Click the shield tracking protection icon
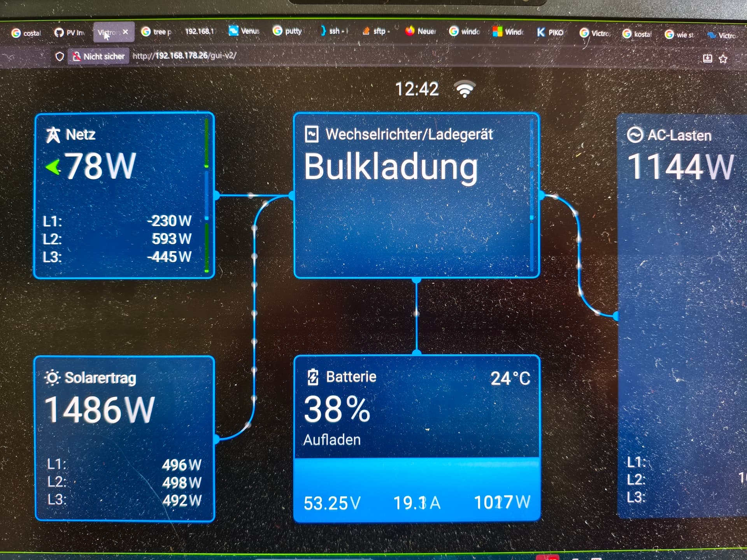This screenshot has width=747, height=560. point(60,57)
